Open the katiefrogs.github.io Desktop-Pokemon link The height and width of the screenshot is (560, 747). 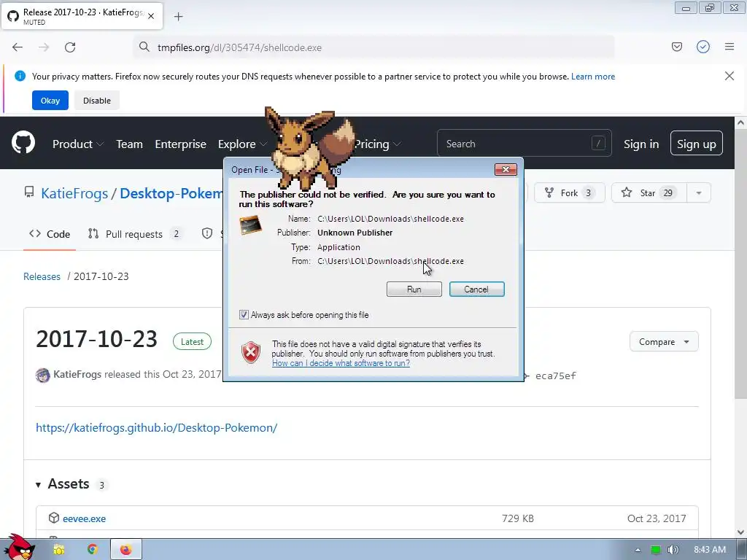156,427
